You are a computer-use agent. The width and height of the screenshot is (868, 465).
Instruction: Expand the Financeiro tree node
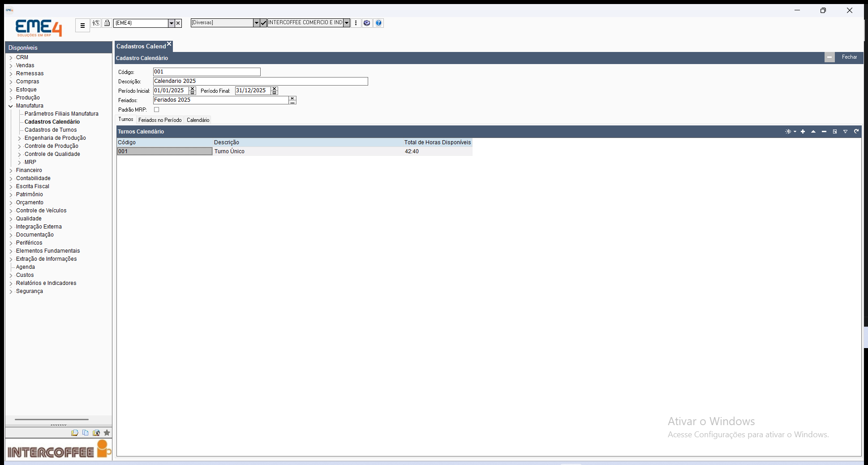(x=11, y=171)
